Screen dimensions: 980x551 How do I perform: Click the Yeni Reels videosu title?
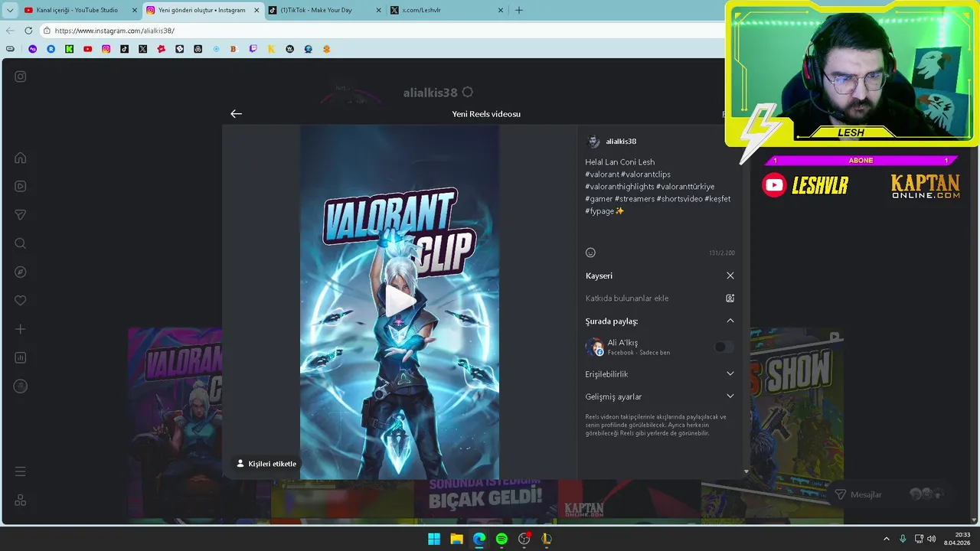point(486,114)
